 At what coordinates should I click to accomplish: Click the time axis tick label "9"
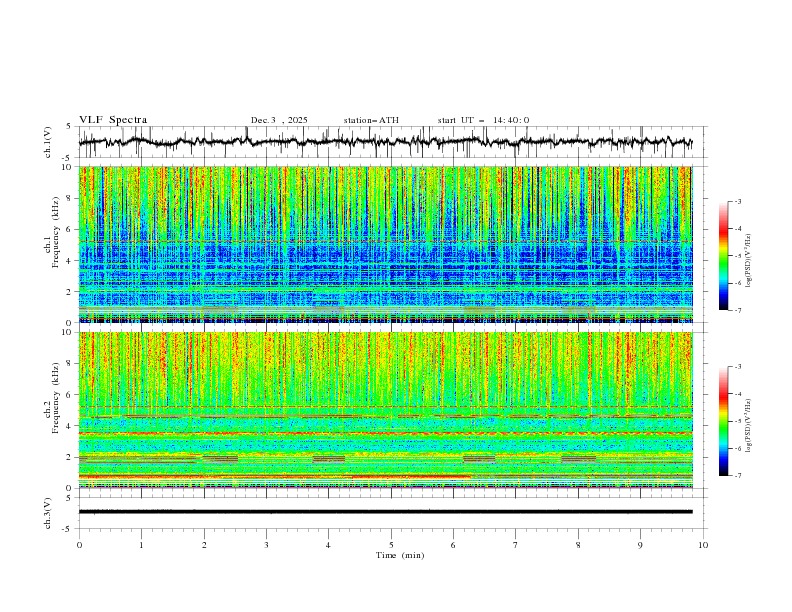640,545
